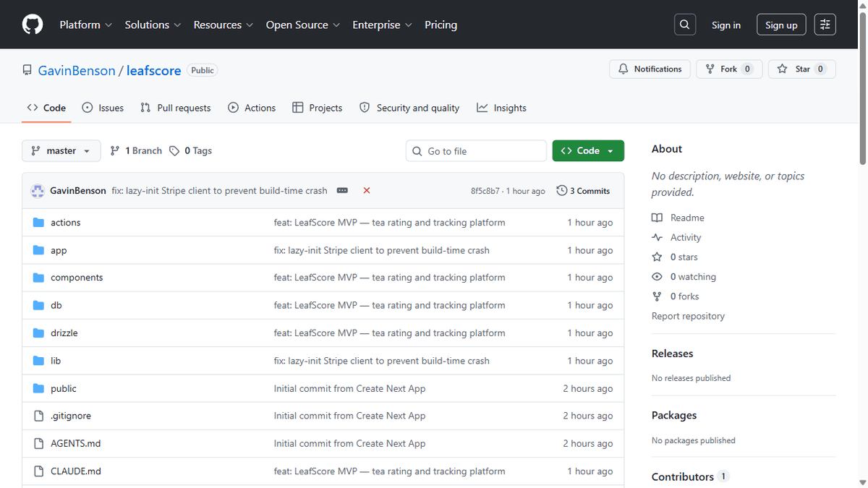Expand commit message ellipsis icon

pyautogui.click(x=342, y=191)
